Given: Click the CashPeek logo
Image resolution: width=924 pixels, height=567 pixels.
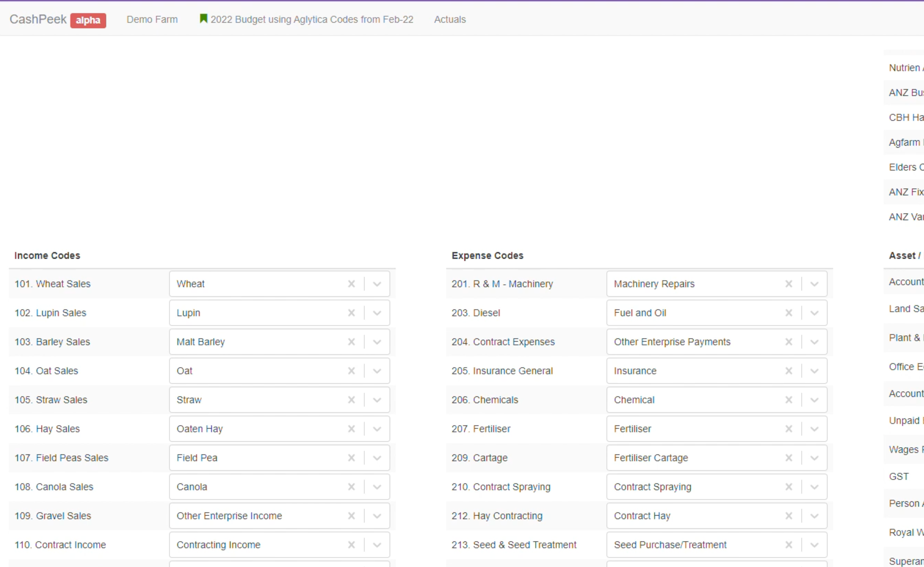Looking at the screenshot, I should point(38,19).
